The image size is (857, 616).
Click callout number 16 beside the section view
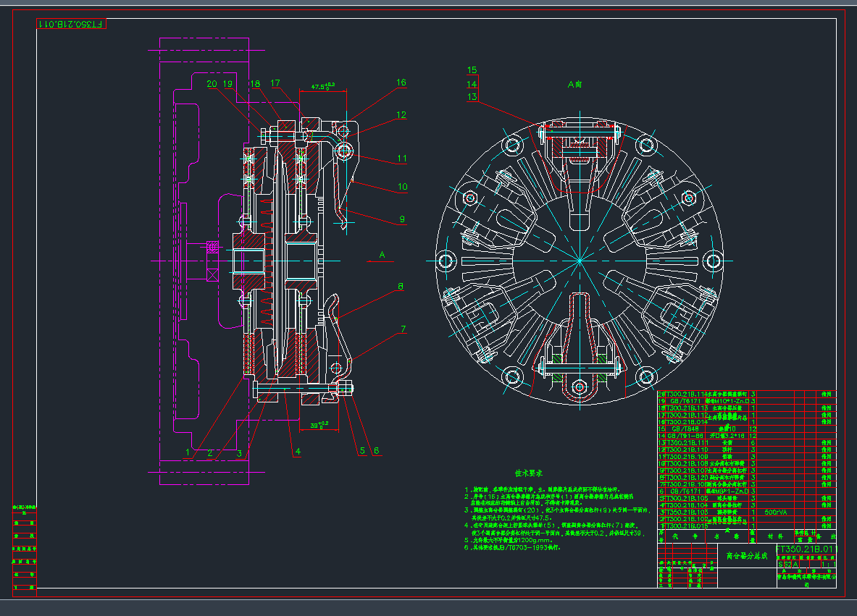click(x=401, y=83)
